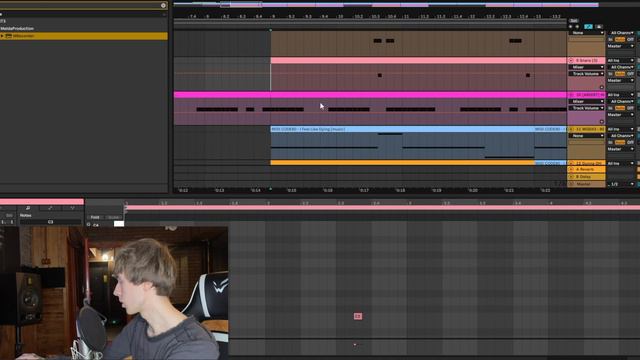Fold the yellow track 12 with its arrow
The height and width of the screenshot is (360, 640).
pyautogui.click(x=571, y=129)
